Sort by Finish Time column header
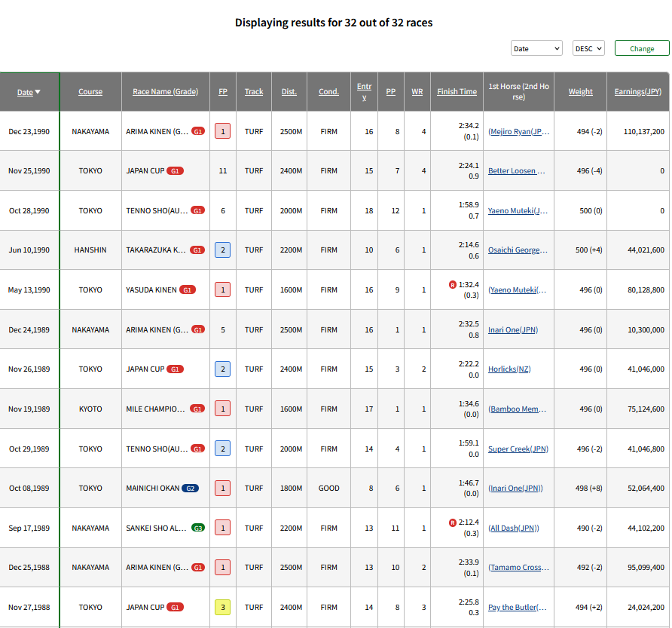The height and width of the screenshot is (628, 672). (x=457, y=92)
